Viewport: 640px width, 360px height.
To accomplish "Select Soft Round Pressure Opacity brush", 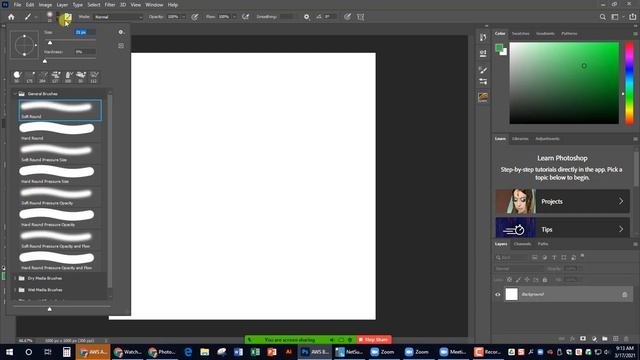I will 60,197.
